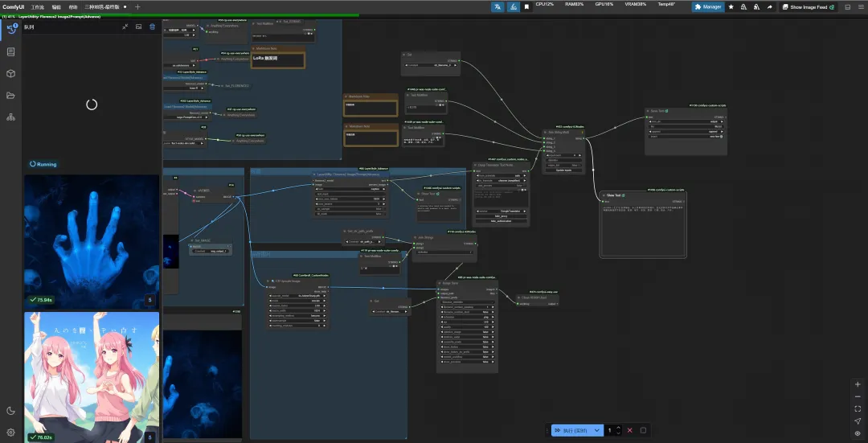868x443 pixels.
Task: Click the second free cache icon
Action: click(756, 6)
